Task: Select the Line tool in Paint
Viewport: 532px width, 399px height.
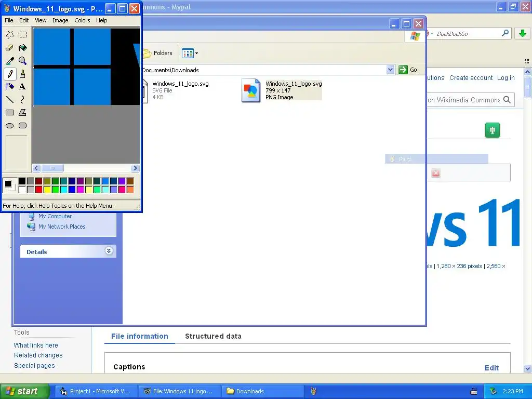Action: point(10,99)
